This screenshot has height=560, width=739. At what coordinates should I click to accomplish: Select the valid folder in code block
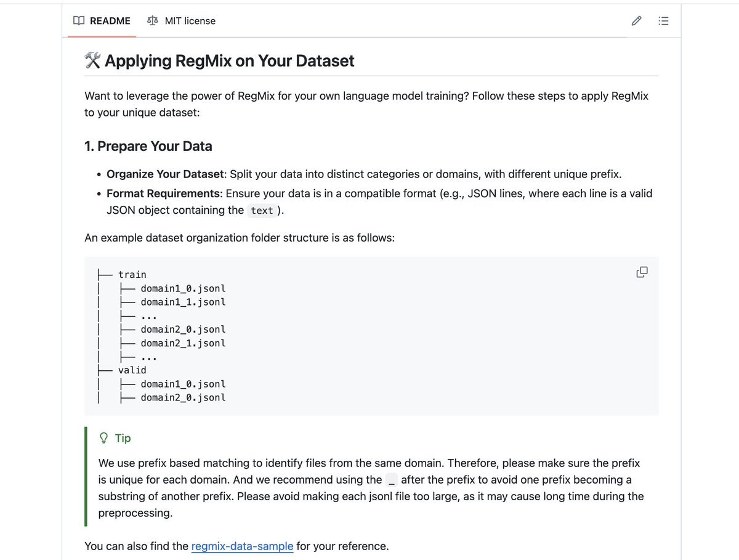coord(132,370)
